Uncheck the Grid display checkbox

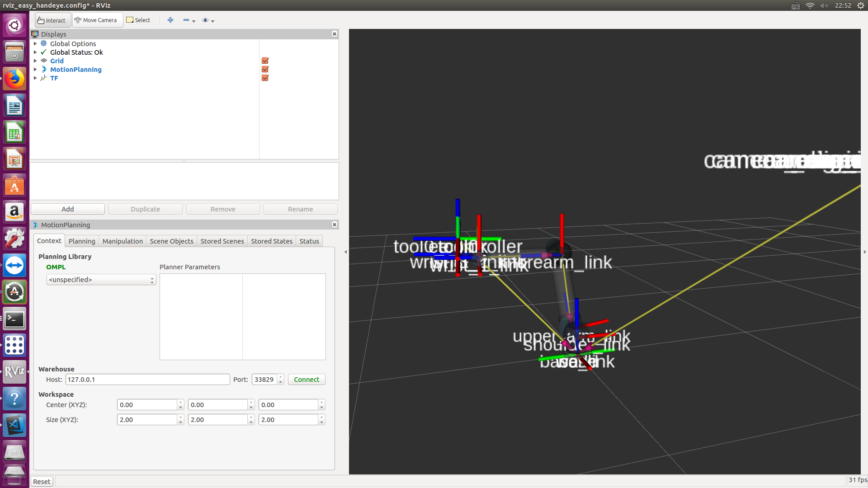pyautogui.click(x=265, y=61)
